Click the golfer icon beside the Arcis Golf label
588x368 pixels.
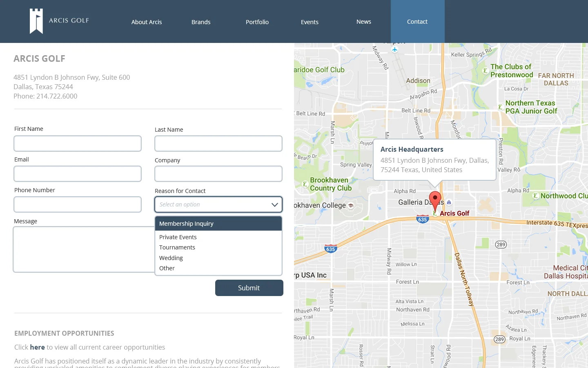435,213
